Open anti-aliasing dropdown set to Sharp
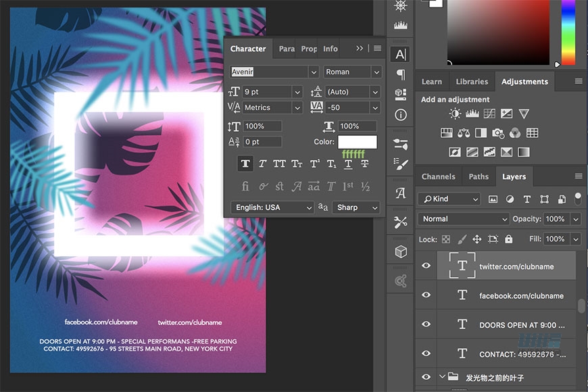 355,207
